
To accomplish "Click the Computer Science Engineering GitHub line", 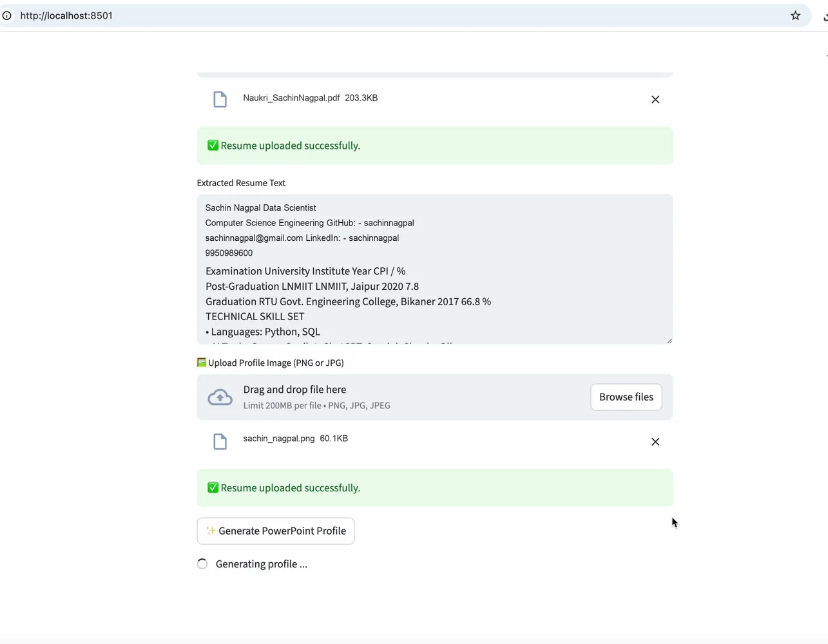I will pyautogui.click(x=309, y=223).
